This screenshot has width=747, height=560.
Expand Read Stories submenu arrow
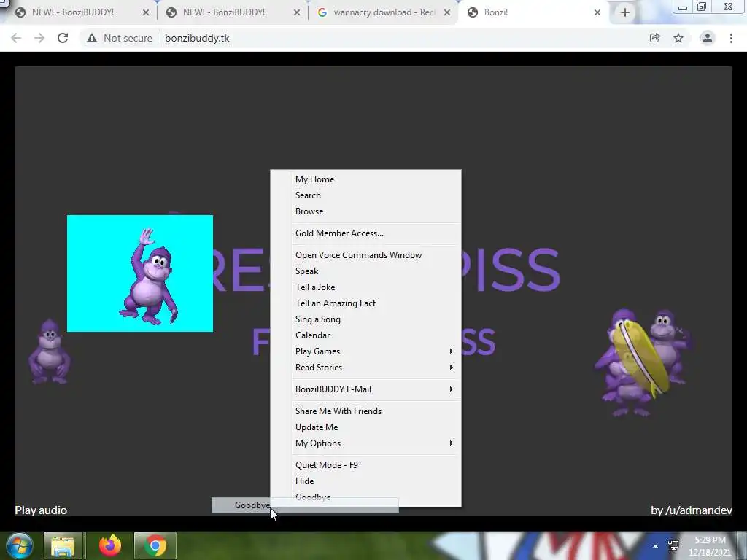pos(451,367)
